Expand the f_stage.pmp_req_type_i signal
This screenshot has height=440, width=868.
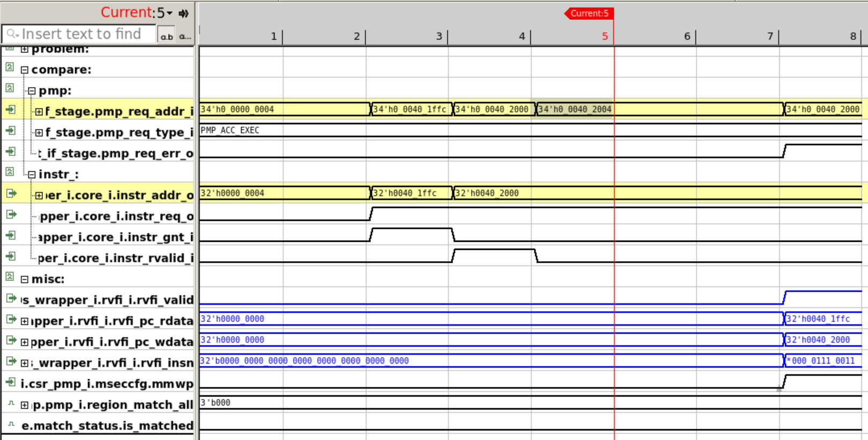click(39, 133)
